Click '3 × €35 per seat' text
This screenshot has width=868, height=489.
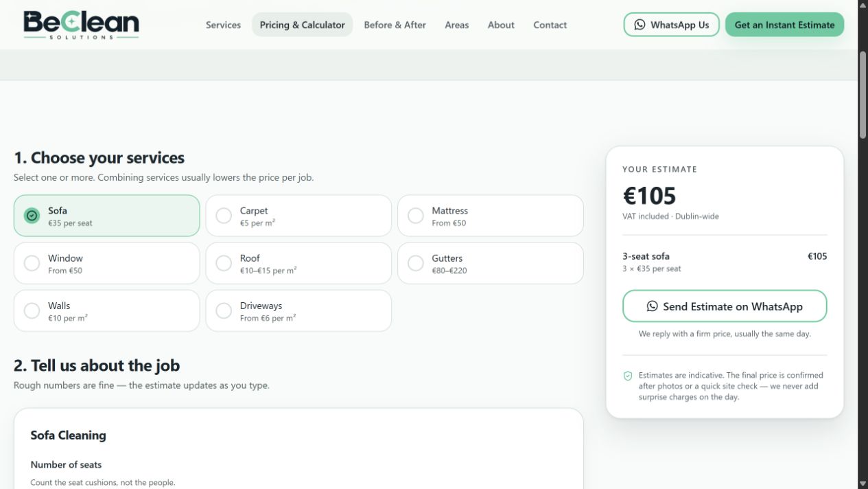652,269
